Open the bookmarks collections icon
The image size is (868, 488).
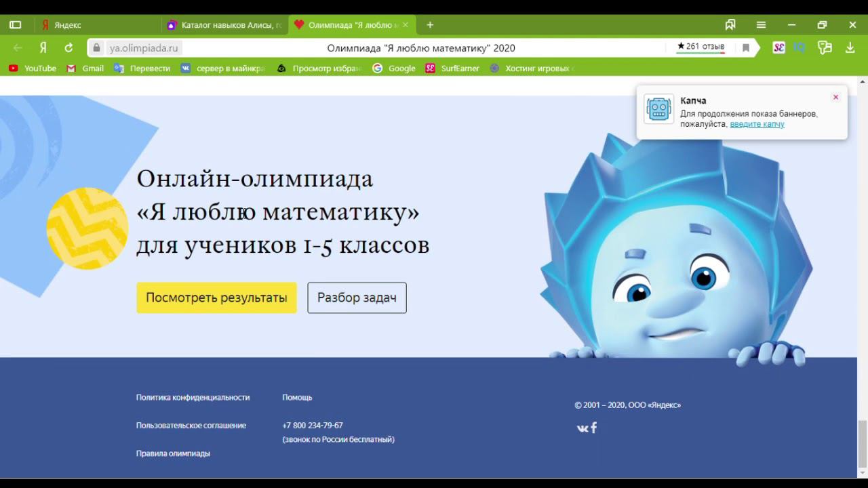[x=730, y=25]
